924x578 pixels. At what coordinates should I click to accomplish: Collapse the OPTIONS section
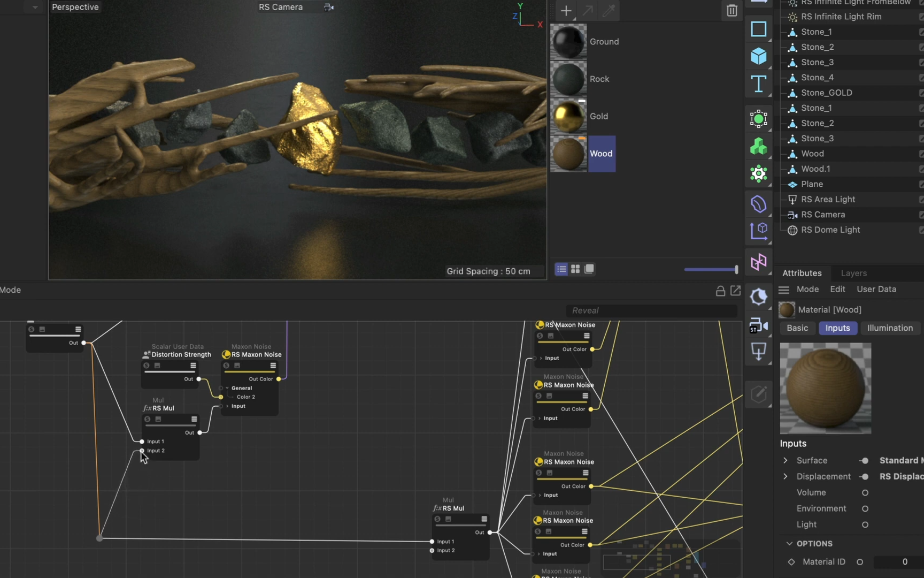click(x=790, y=543)
